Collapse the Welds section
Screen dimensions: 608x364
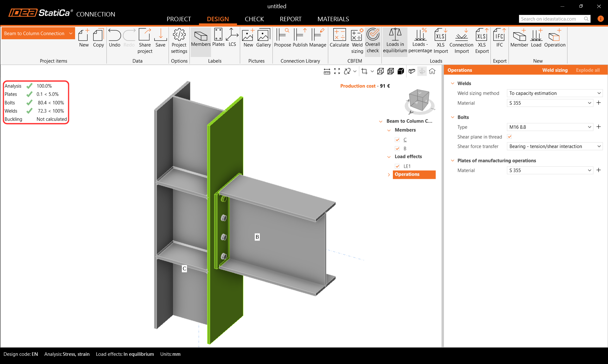click(453, 84)
